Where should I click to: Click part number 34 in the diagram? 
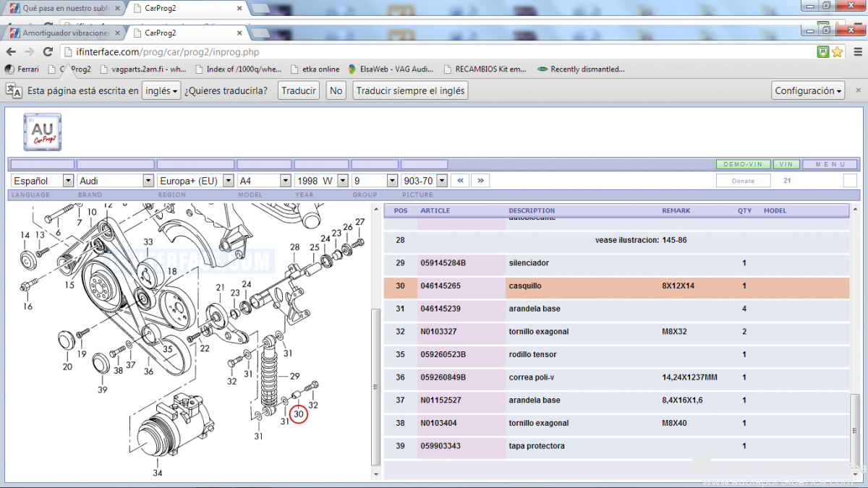(157, 473)
